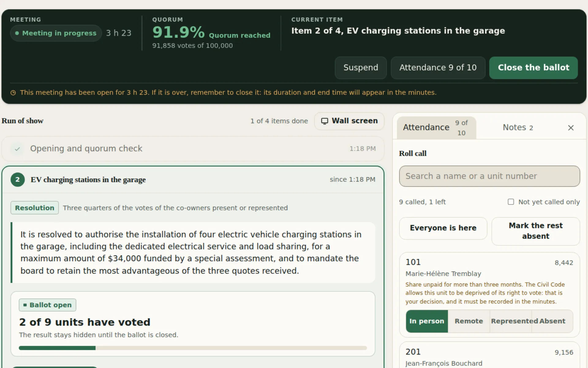Click the 1 of 4 items done text
Viewport: 588px width, 368px height.
(279, 121)
